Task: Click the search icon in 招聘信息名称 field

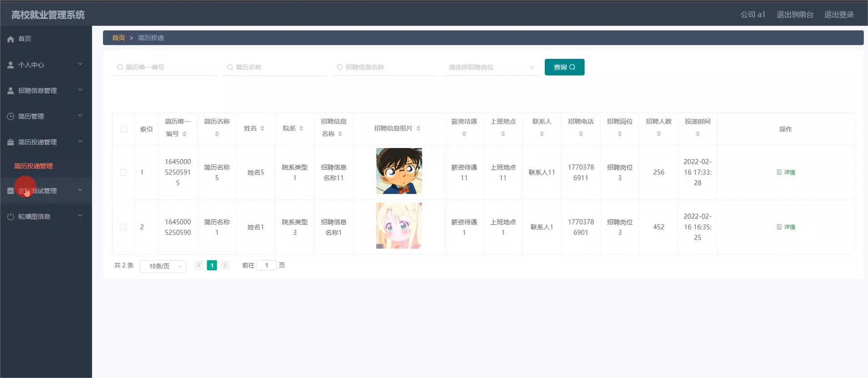Action: point(339,67)
